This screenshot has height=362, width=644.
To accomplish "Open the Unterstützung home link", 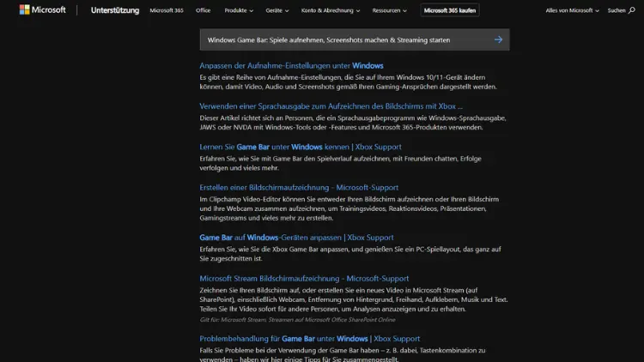I will (115, 10).
